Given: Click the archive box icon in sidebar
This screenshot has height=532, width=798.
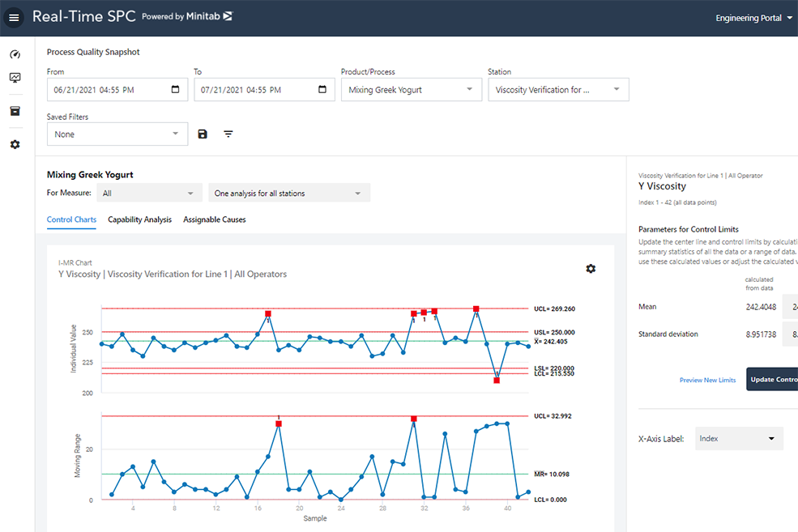Looking at the screenshot, I should pos(14,110).
